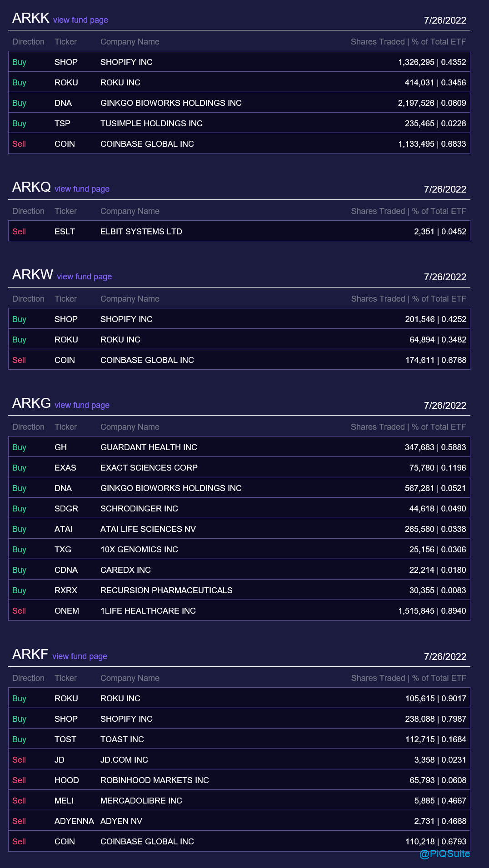489x868 pixels.
Task: Open ARKW view fund page link
Action: click(x=84, y=277)
